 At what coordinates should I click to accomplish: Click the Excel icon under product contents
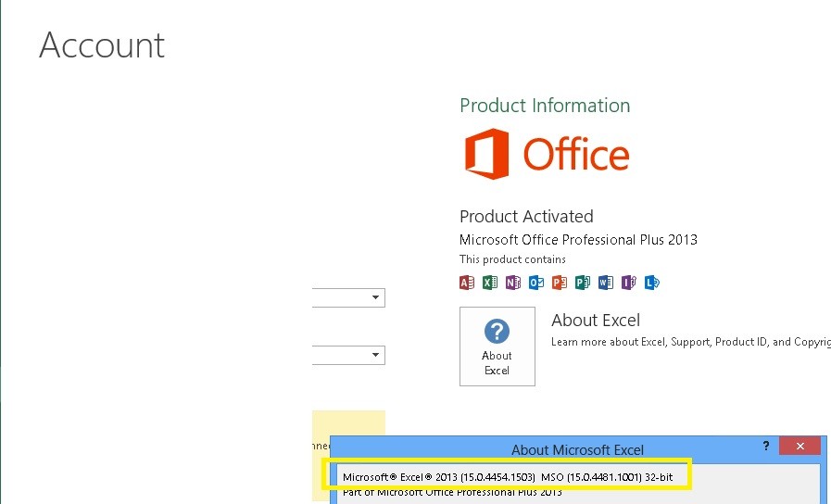pos(490,283)
